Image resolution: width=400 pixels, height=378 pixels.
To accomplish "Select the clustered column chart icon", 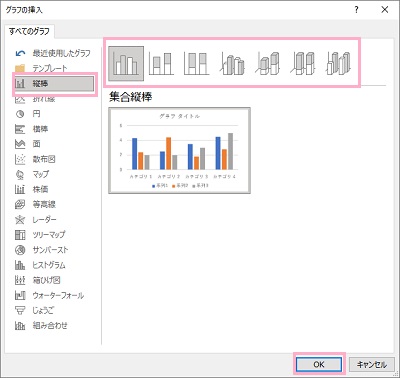I will (126, 64).
